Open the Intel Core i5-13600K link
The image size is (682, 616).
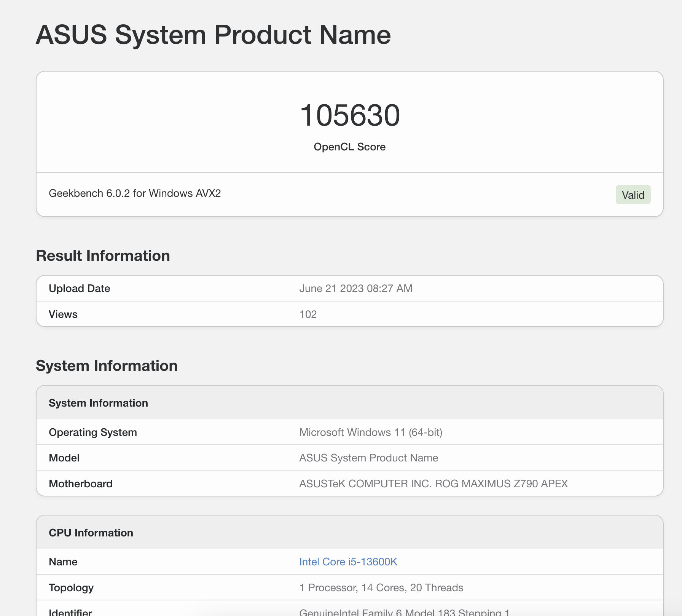click(x=348, y=562)
